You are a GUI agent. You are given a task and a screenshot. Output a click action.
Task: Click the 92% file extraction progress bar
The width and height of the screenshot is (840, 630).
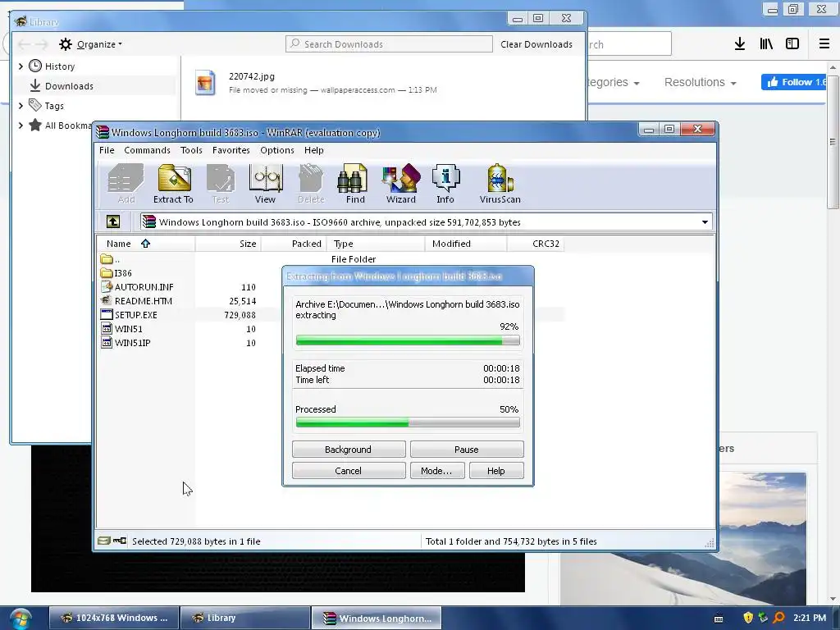pyautogui.click(x=408, y=340)
